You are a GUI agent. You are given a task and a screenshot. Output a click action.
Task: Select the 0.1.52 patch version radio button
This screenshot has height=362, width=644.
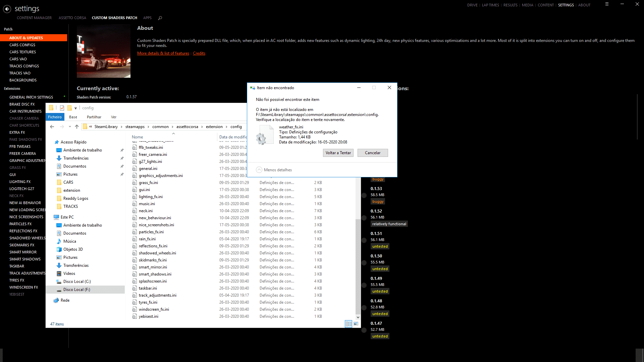(x=364, y=218)
